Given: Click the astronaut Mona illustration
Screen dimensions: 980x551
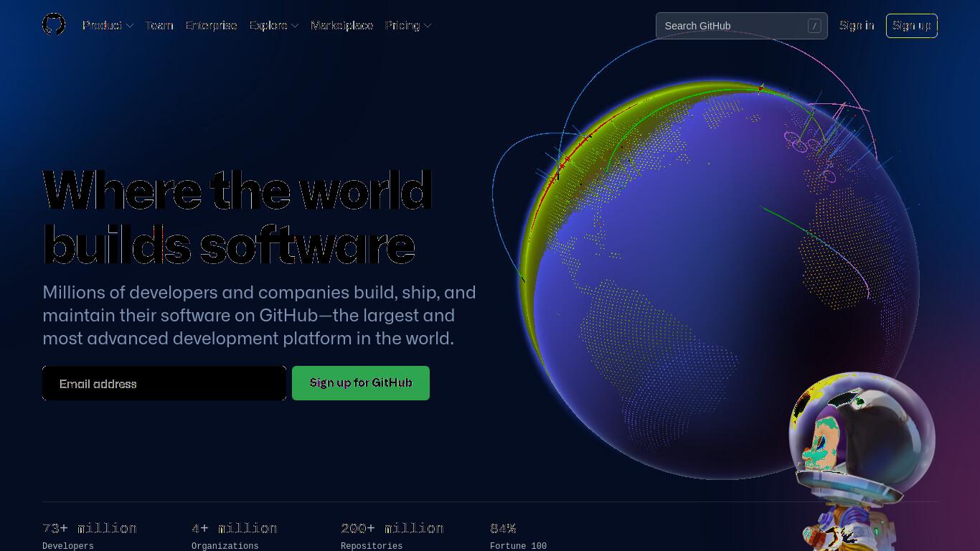Looking at the screenshot, I should [x=861, y=463].
